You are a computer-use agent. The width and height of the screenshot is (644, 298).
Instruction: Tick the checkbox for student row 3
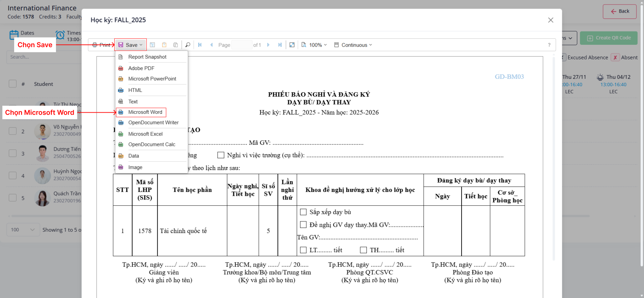(x=13, y=153)
